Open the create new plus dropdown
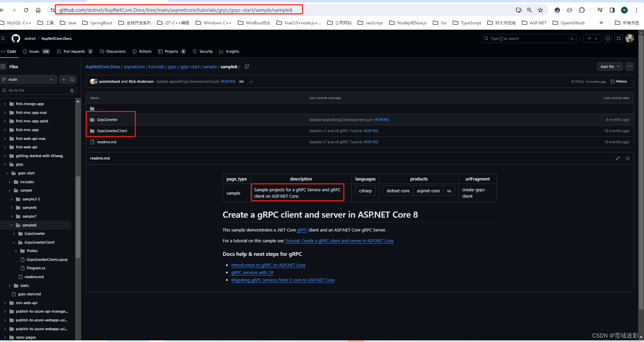 (592, 39)
